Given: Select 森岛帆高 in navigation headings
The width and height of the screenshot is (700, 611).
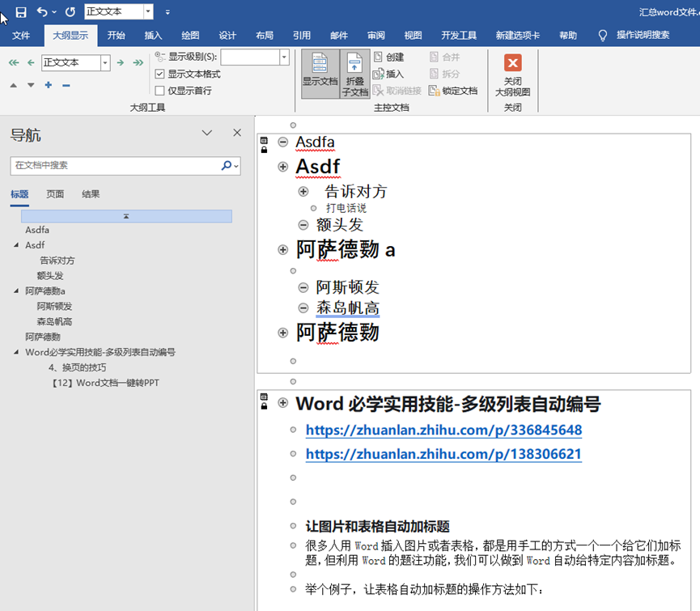Looking at the screenshot, I should (54, 322).
